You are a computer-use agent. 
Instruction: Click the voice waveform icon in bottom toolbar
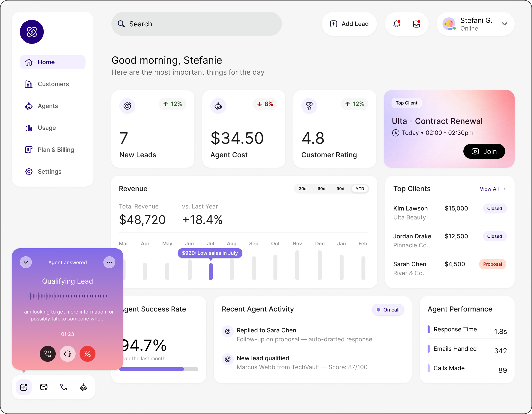[x=24, y=387]
